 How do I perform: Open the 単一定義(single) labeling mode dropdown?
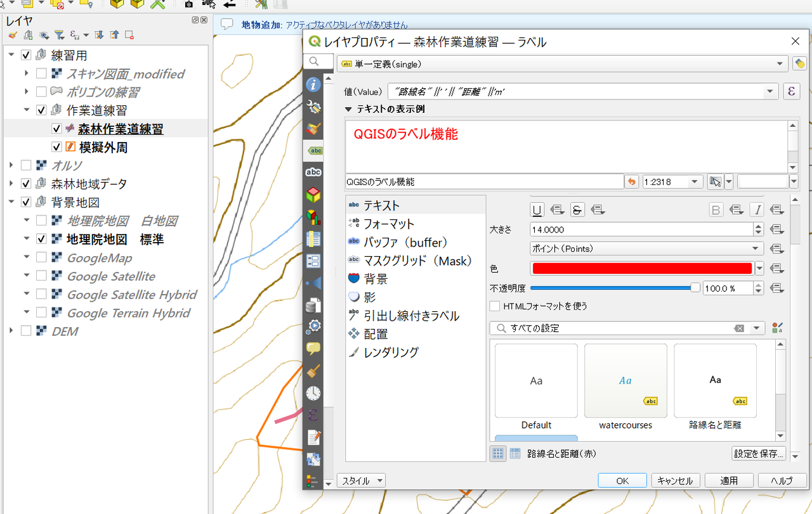tap(563, 64)
